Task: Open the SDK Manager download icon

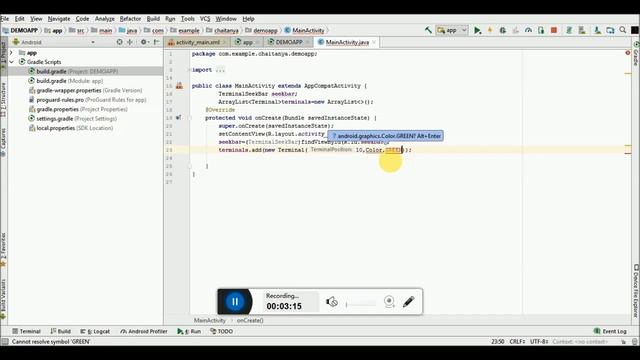Action: 597,30
